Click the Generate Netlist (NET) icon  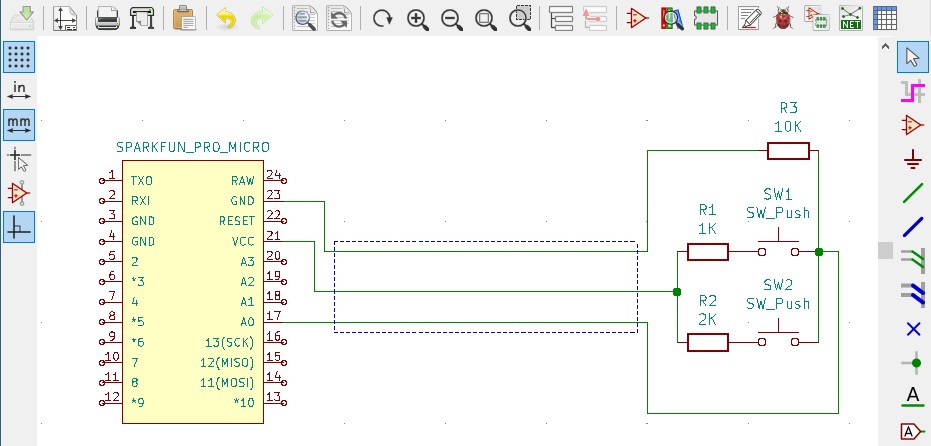click(851, 18)
